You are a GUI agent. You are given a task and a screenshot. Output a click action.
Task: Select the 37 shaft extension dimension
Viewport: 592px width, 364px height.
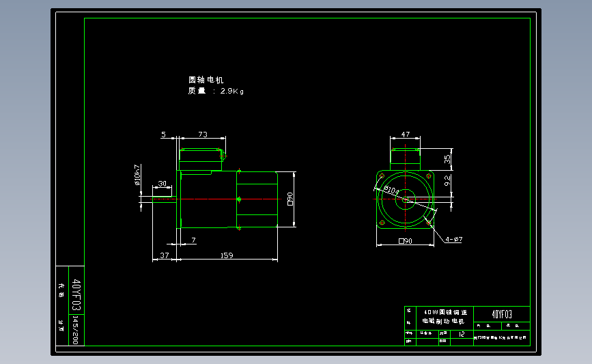pos(165,255)
